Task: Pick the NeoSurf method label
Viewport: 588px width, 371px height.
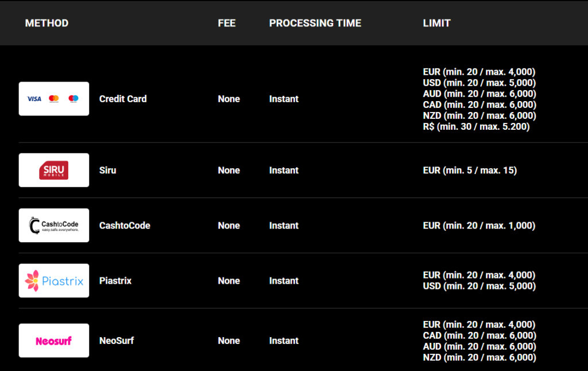Action: pos(117,341)
